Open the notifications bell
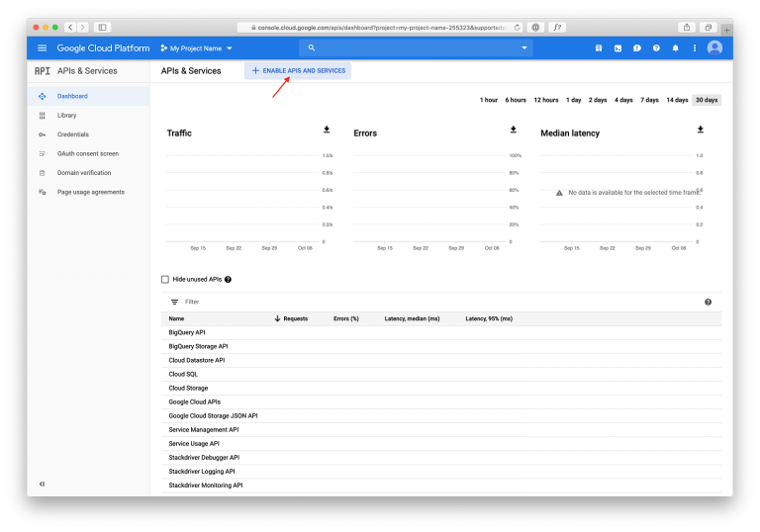Viewport: 760px width, 532px height. [675, 48]
